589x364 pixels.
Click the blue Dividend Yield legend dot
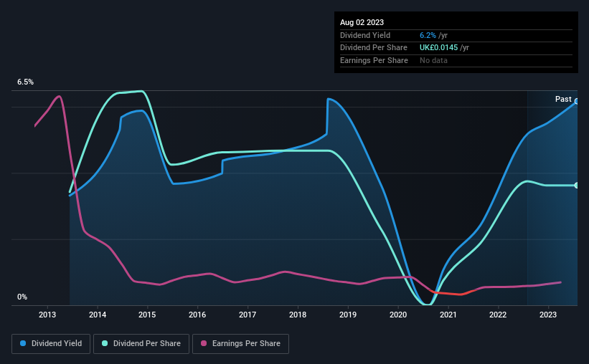[23, 343]
